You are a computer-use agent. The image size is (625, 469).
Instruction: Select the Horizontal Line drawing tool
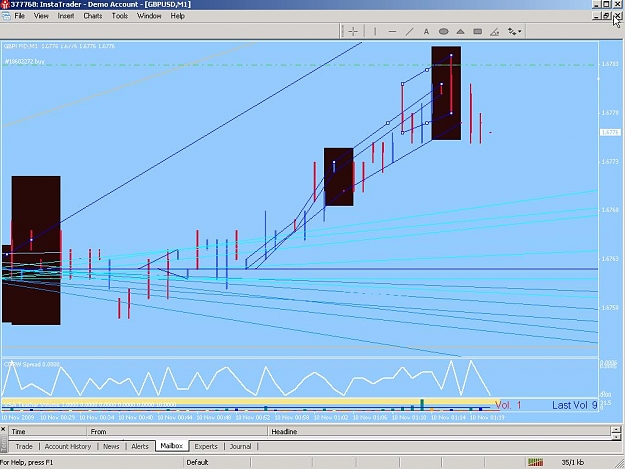pyautogui.click(x=392, y=31)
